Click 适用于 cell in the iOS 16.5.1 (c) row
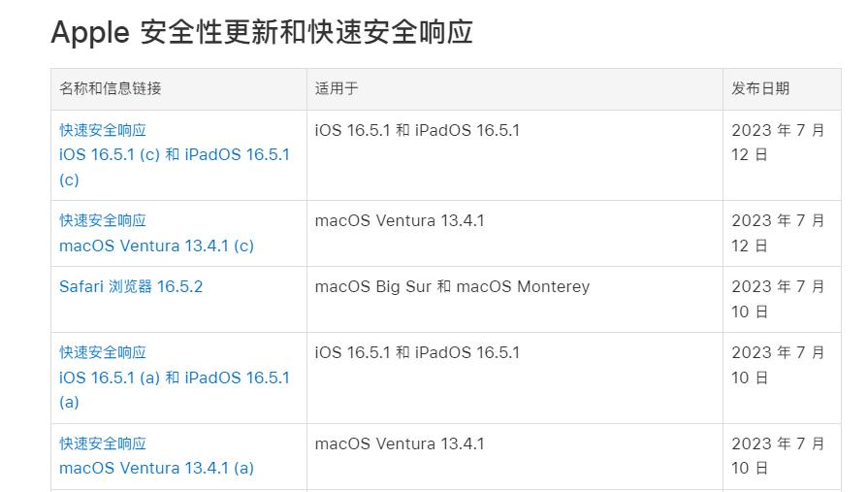The image size is (868, 492). pyautogui.click(x=417, y=130)
